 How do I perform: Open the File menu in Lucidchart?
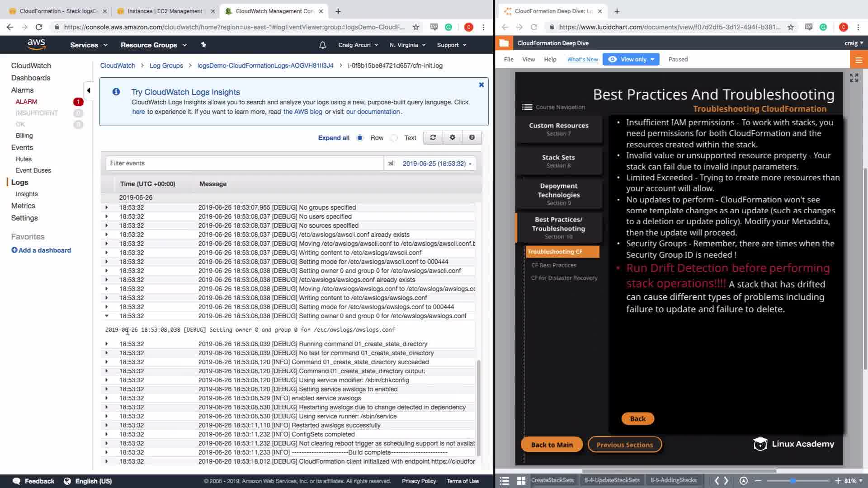[x=508, y=59]
